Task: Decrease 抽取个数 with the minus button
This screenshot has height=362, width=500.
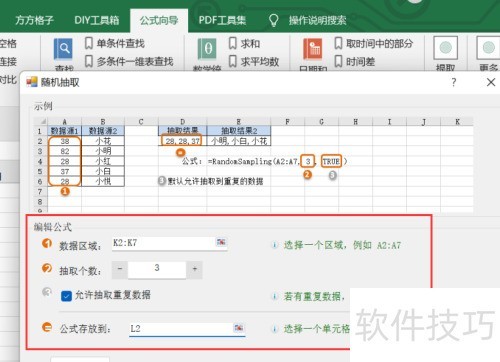Action: tap(120, 269)
